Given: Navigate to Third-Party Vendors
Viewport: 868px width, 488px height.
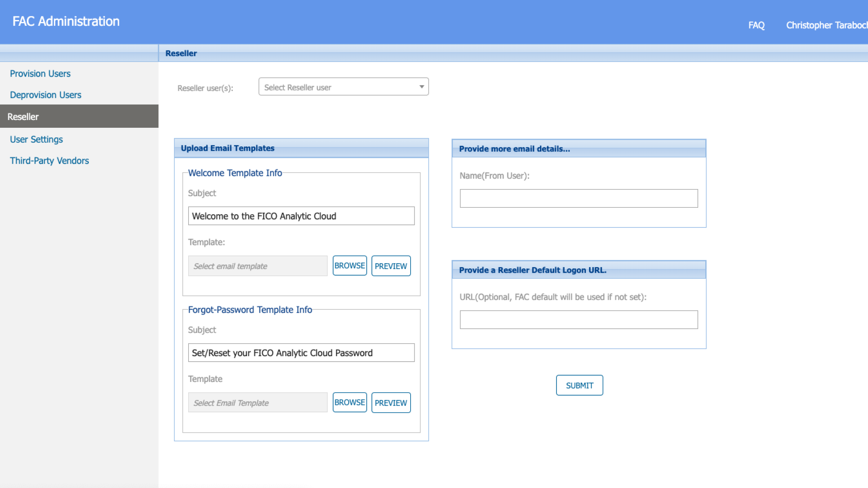Looking at the screenshot, I should click(49, 161).
